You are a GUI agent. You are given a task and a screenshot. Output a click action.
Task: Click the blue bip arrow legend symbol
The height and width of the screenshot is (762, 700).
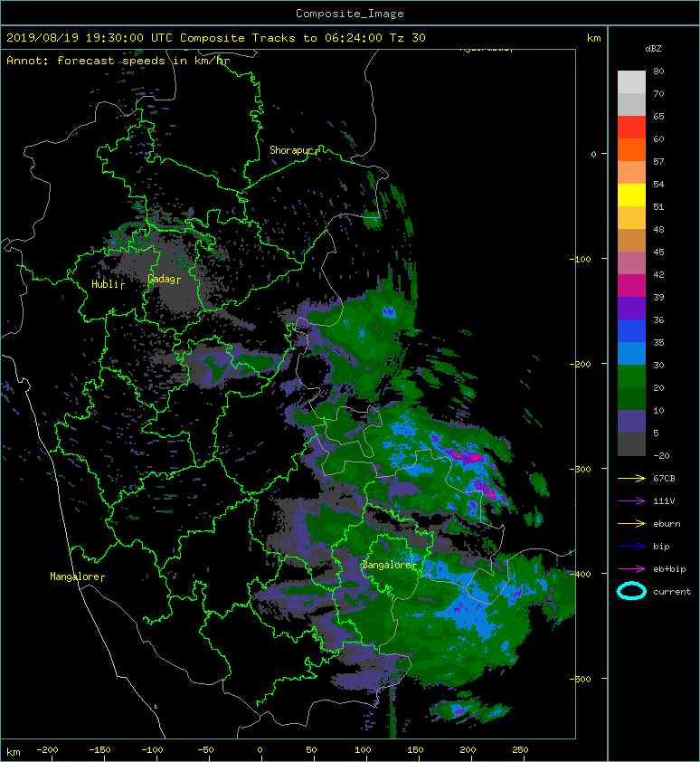631,547
